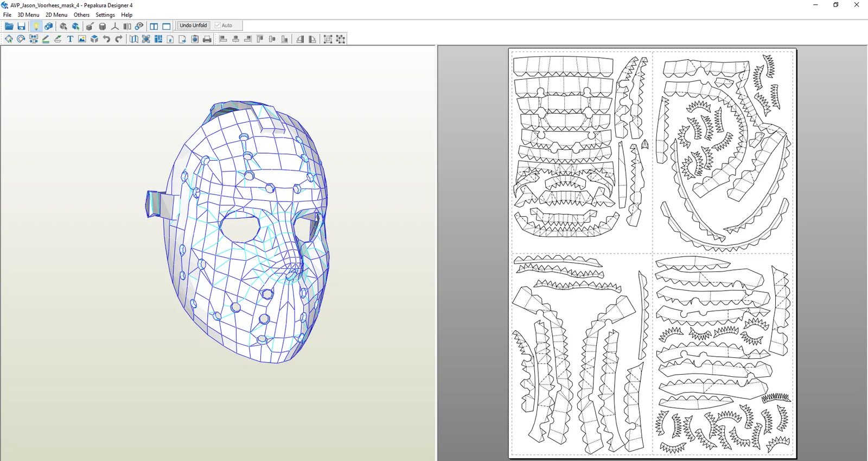
Task: Print the pattern using printer icon
Action: tap(207, 39)
